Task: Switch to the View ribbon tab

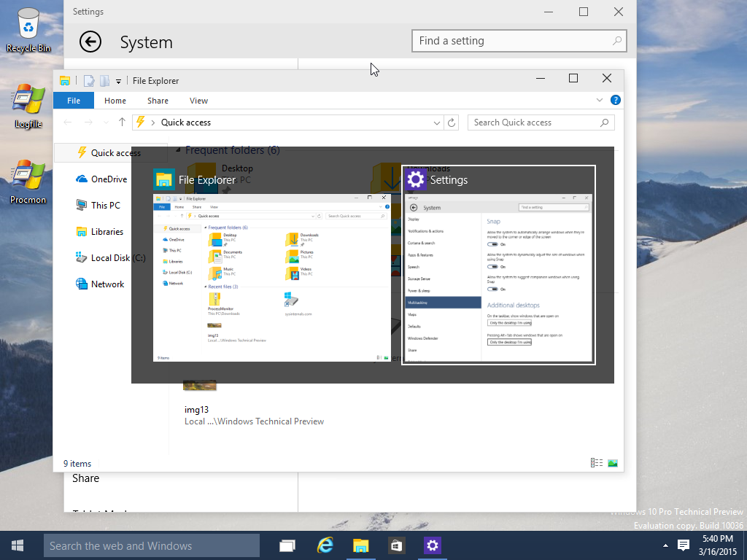Action: pos(198,101)
